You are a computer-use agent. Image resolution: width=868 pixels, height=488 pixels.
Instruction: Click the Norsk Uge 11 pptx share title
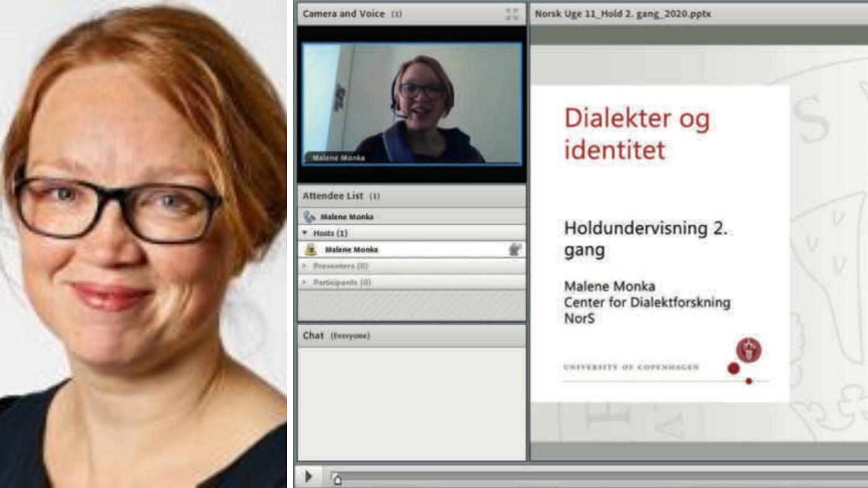[622, 14]
